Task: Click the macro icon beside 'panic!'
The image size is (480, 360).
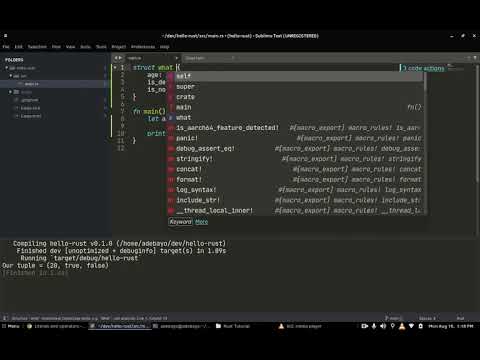Action: (171, 138)
